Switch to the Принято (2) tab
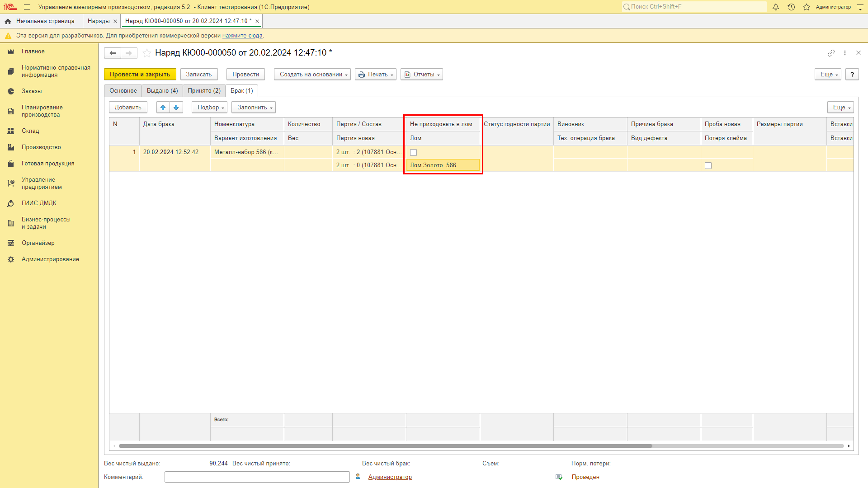 [x=204, y=91]
